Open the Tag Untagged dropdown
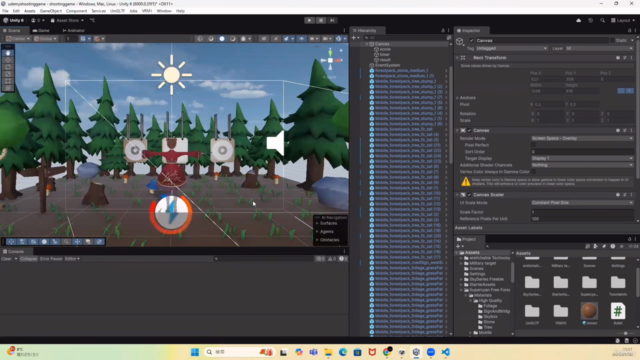Screen dimensions: 640x360 pos(511,49)
